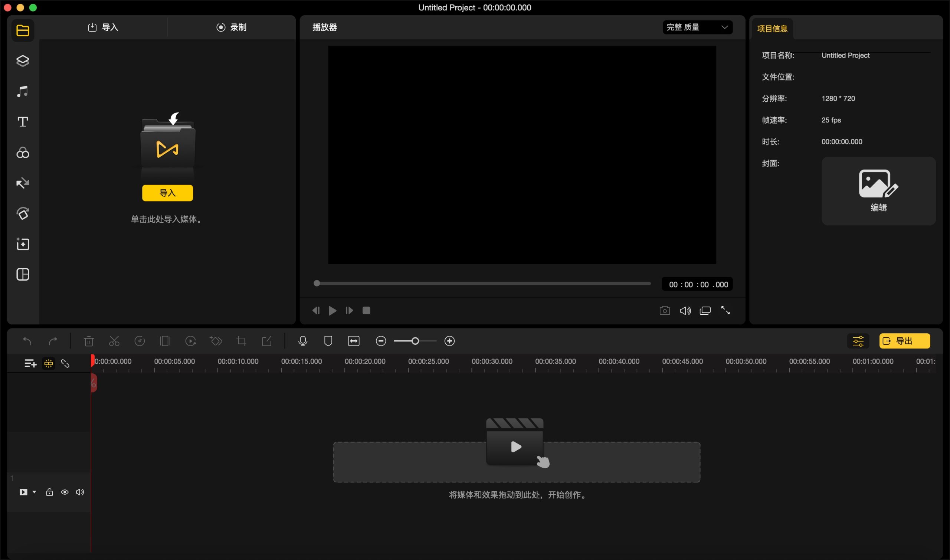Viewport: 950px width, 560px height.
Task: Adjust player volume speaker icon
Action: (685, 311)
